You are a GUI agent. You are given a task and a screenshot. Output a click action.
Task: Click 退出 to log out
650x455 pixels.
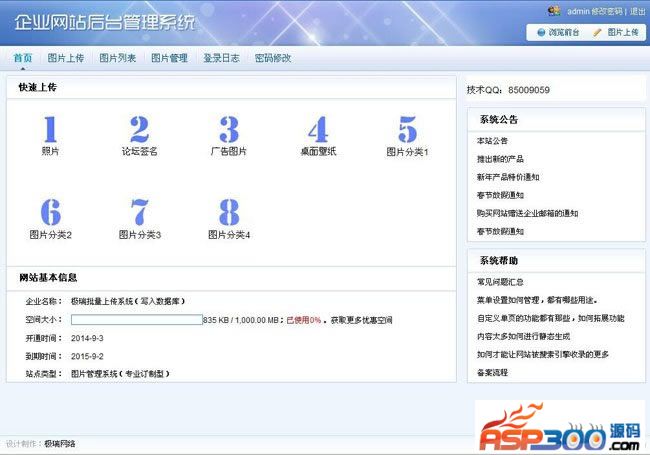pos(638,11)
